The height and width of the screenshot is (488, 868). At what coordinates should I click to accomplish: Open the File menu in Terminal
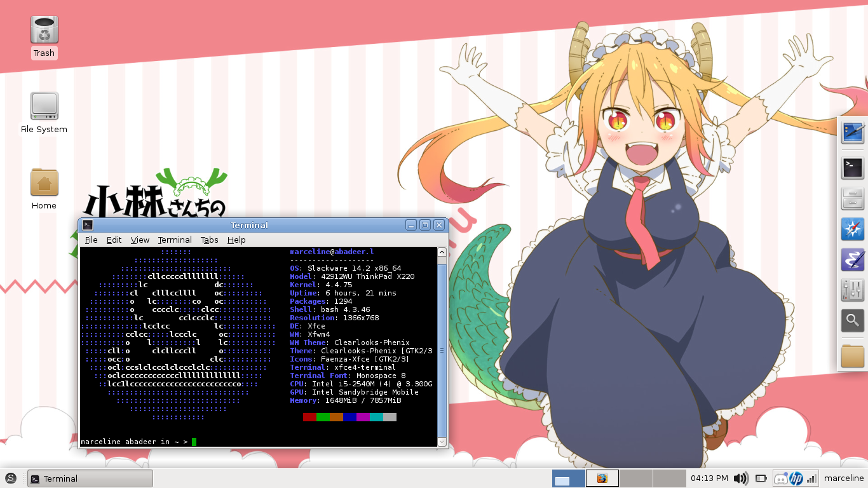pyautogui.click(x=92, y=240)
